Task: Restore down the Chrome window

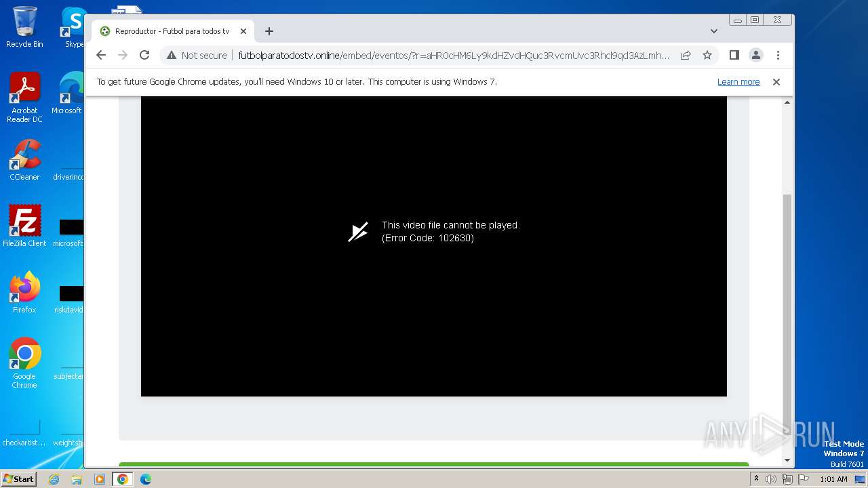Action: click(755, 20)
